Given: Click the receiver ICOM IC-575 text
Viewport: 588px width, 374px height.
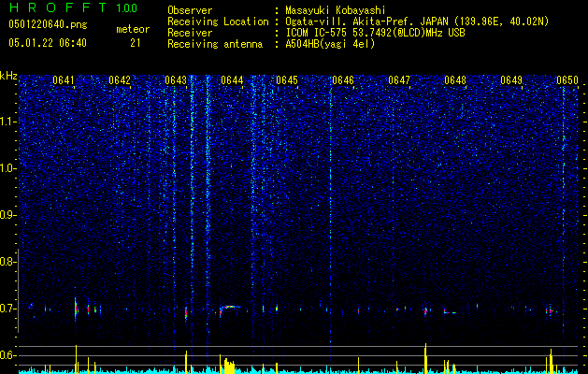Looking at the screenshot, I should coord(375,33).
